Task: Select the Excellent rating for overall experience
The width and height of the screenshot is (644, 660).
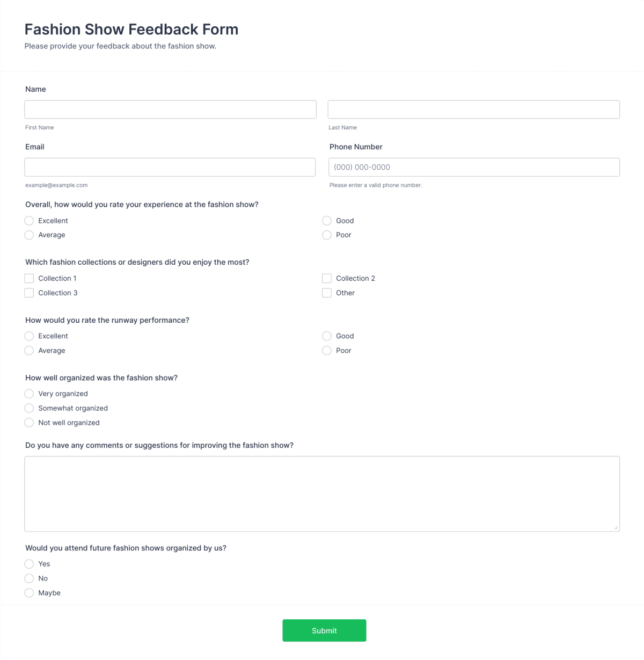Action: point(29,221)
